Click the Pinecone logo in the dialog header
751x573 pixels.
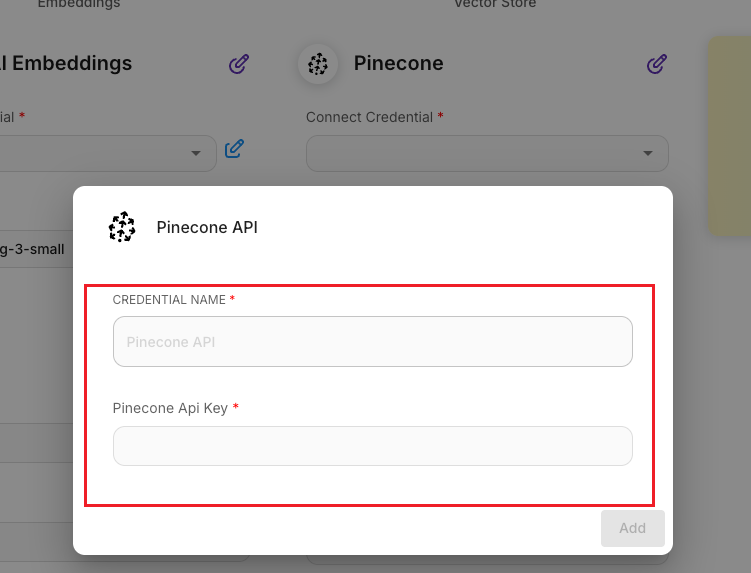point(122,227)
